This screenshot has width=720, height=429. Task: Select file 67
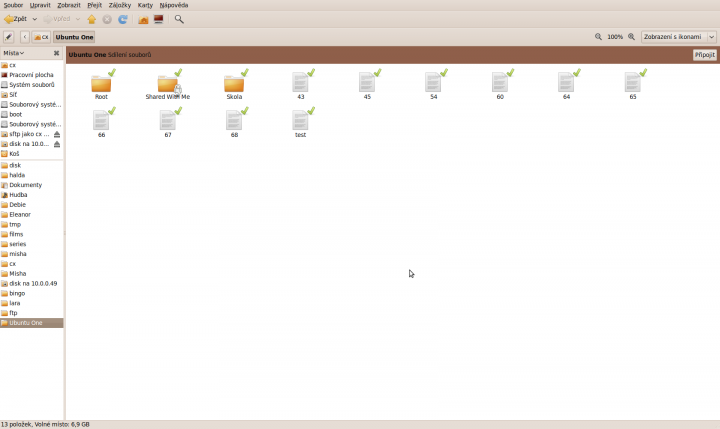click(168, 123)
